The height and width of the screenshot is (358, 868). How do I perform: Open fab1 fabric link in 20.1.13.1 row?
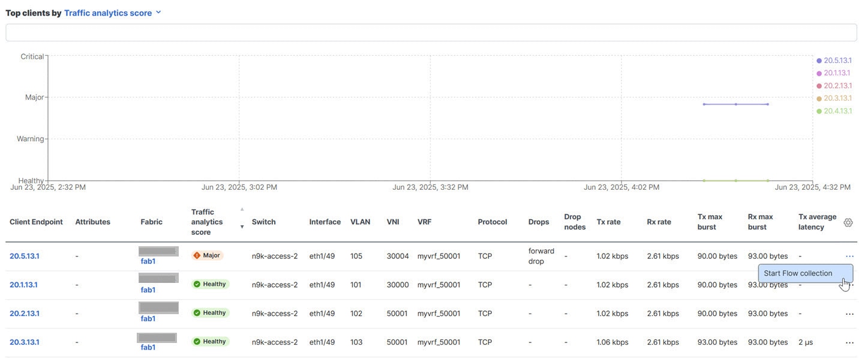click(x=148, y=290)
